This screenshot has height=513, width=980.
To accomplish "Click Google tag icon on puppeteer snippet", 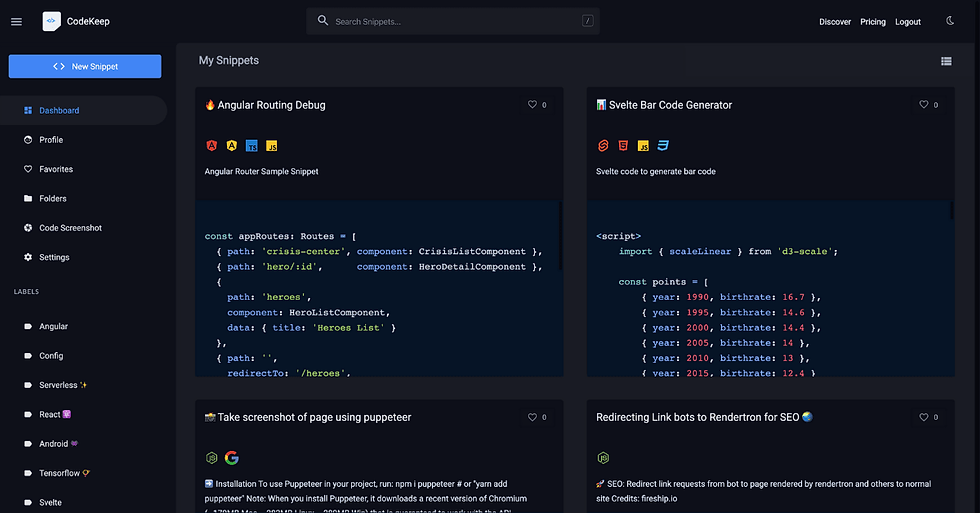I will coord(232,458).
